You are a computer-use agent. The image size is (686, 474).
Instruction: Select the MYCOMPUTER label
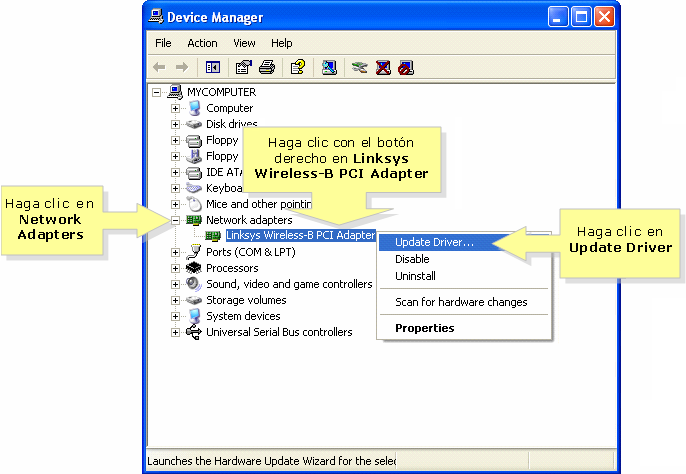[221, 92]
